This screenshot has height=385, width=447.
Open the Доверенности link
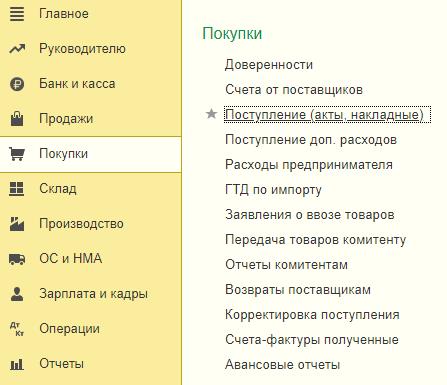[269, 65]
